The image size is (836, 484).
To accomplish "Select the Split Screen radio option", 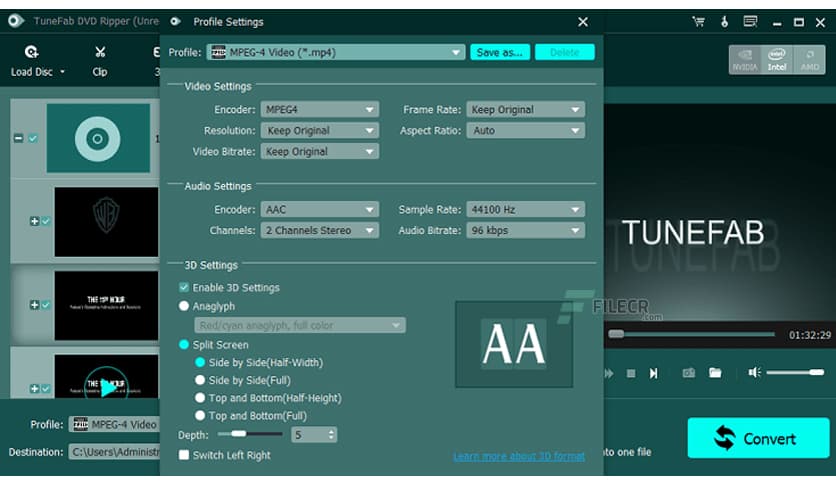I will click(x=184, y=344).
